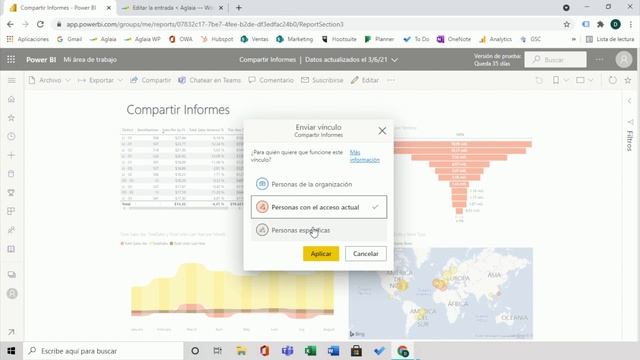Open Home in the left sidebar
This screenshot has height=360, width=640.
pos(11,99)
